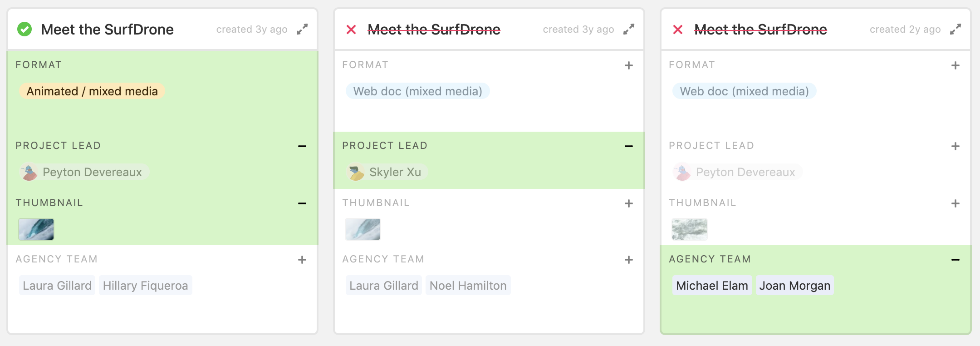Screen dimensions: 980x346
Task: Expand the third SurfDrone record created 2y ago
Action: coord(955,30)
